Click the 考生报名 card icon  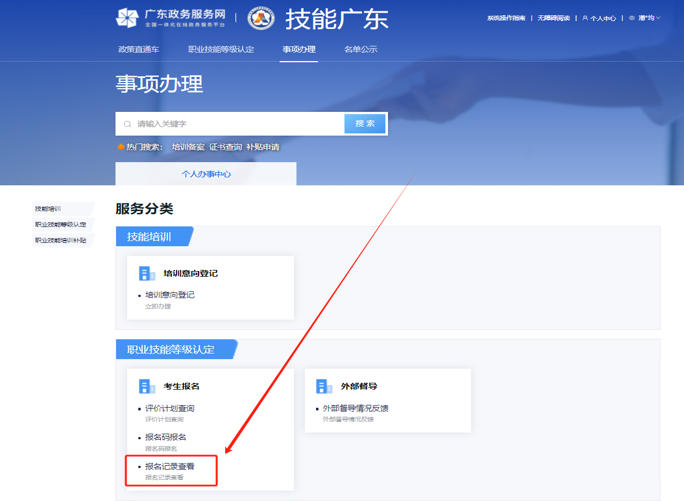[x=147, y=386]
